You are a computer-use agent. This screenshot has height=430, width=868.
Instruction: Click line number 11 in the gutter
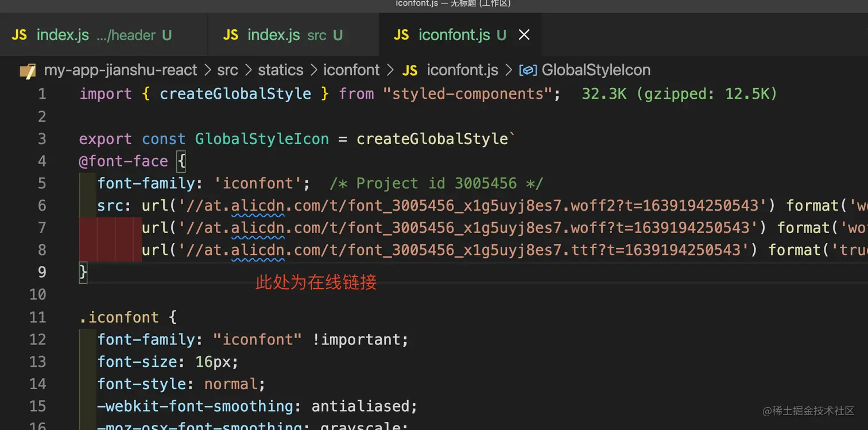(x=38, y=317)
